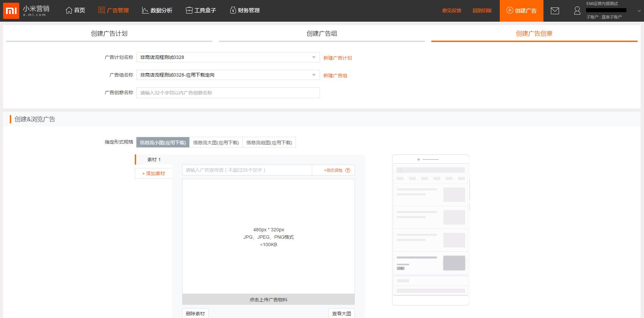Expand the 广告组名称 dropdown
This screenshot has width=644, height=318.
tap(314, 75)
